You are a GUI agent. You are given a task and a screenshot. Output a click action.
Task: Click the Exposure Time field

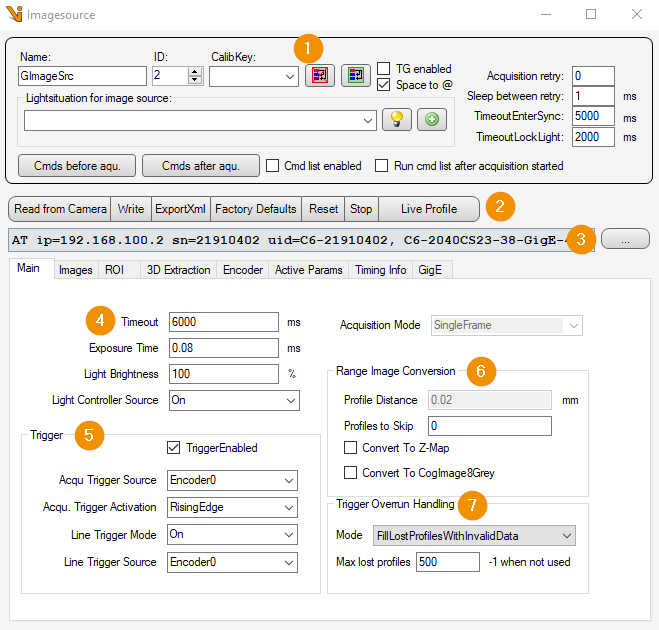pos(224,348)
